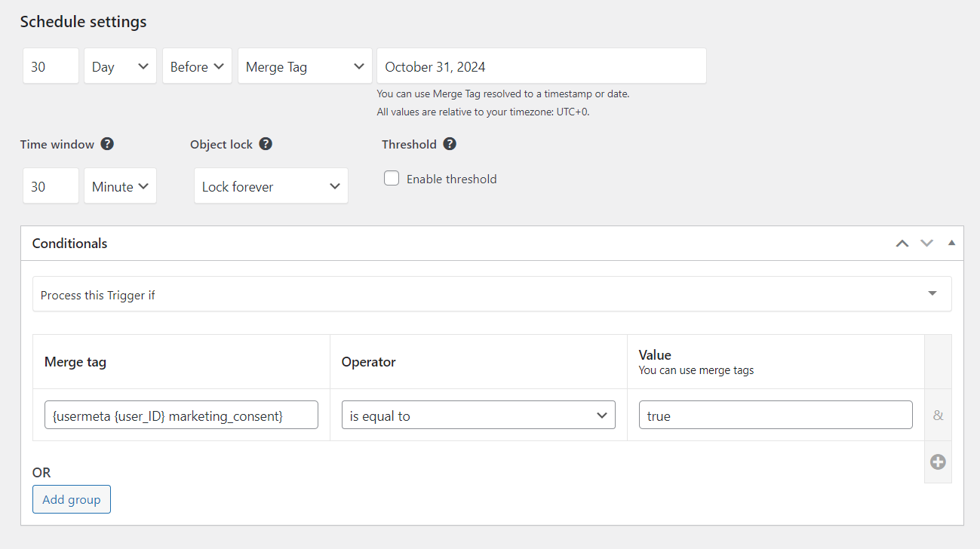Add AND condition with ampersand icon

(938, 415)
